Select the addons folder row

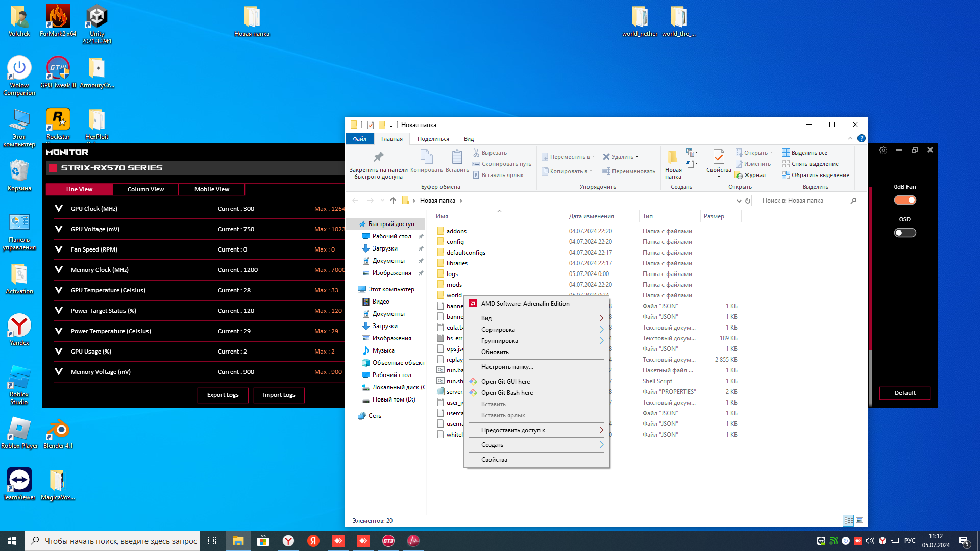point(587,231)
